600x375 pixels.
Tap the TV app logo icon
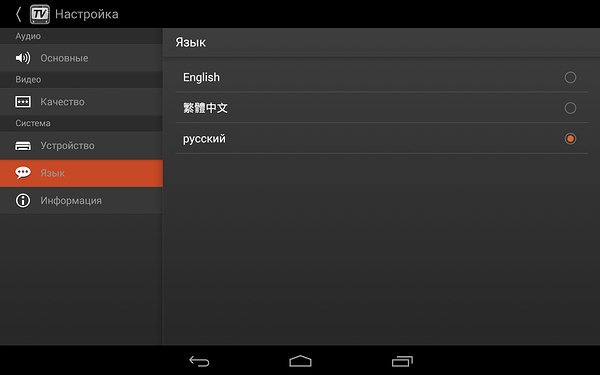40,14
